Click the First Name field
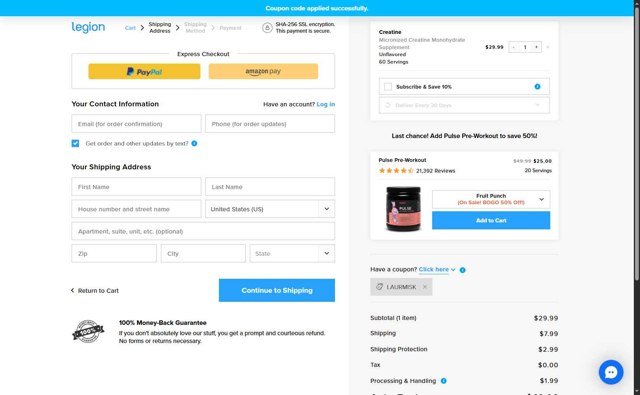Image resolution: width=640 pixels, height=395 pixels. pyautogui.click(x=136, y=186)
